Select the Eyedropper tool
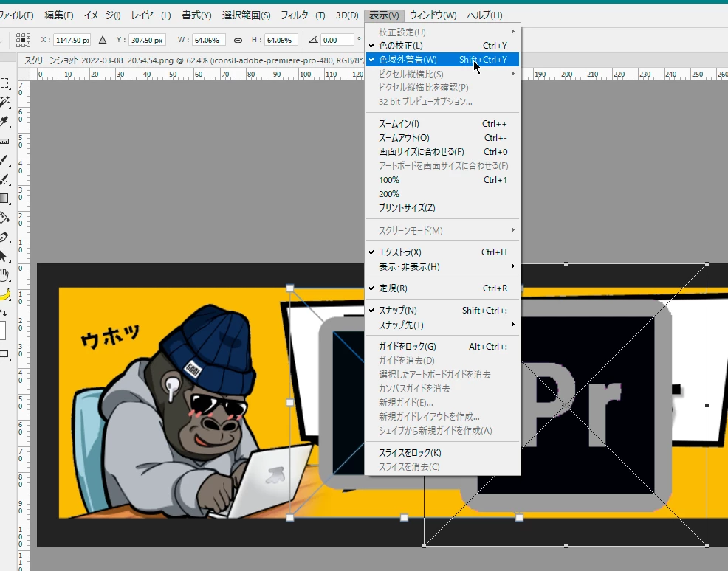The image size is (728, 571). (4, 122)
